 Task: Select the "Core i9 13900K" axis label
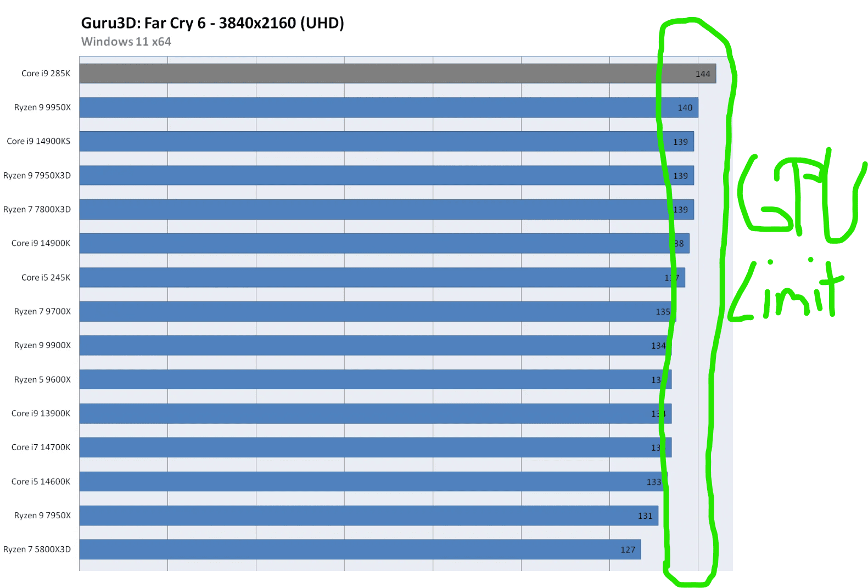coord(41,413)
